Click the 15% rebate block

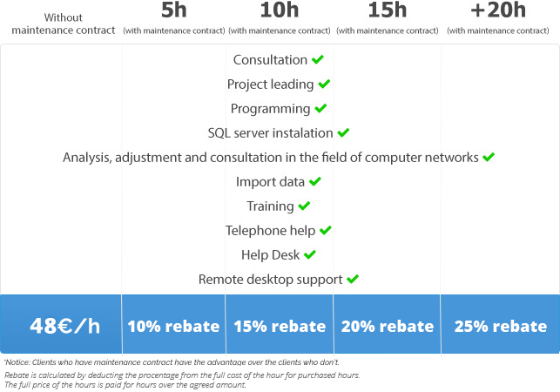pos(280,324)
